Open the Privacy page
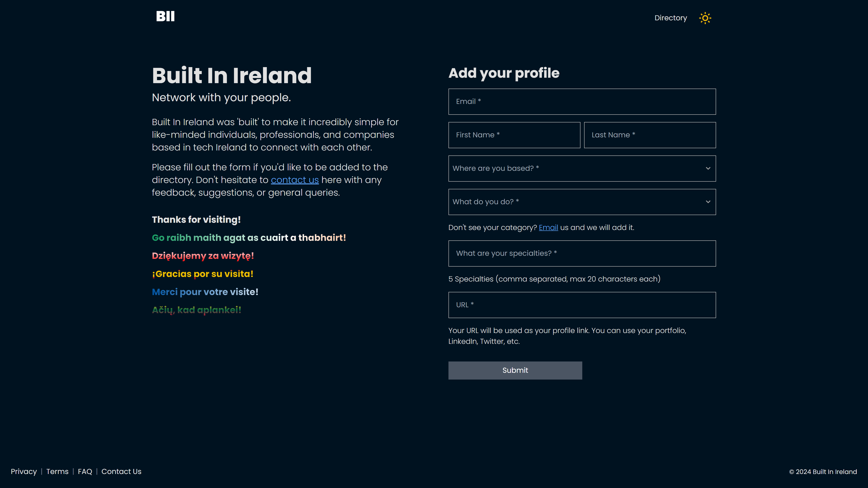This screenshot has width=868, height=488. click(x=24, y=471)
